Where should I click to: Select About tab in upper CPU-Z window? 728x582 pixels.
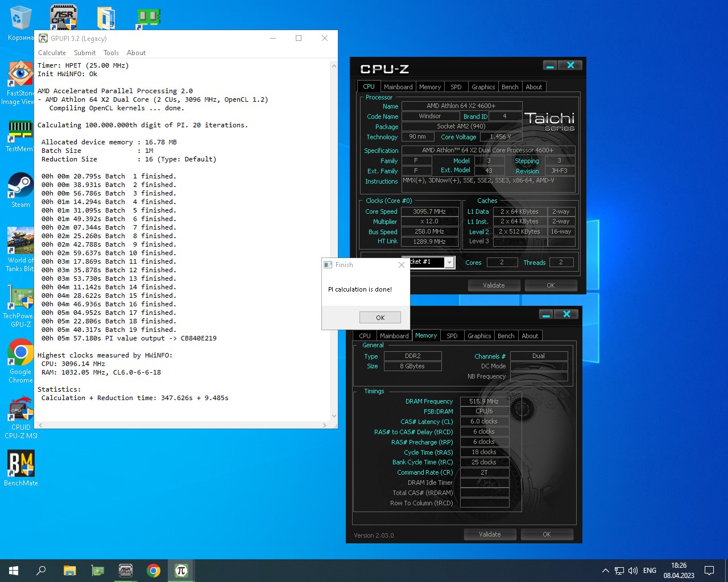click(534, 87)
